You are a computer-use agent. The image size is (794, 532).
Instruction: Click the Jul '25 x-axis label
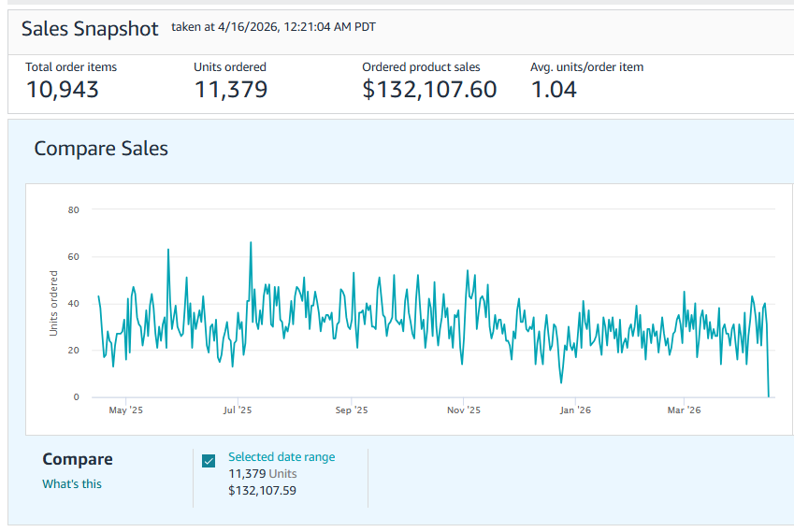point(238,410)
